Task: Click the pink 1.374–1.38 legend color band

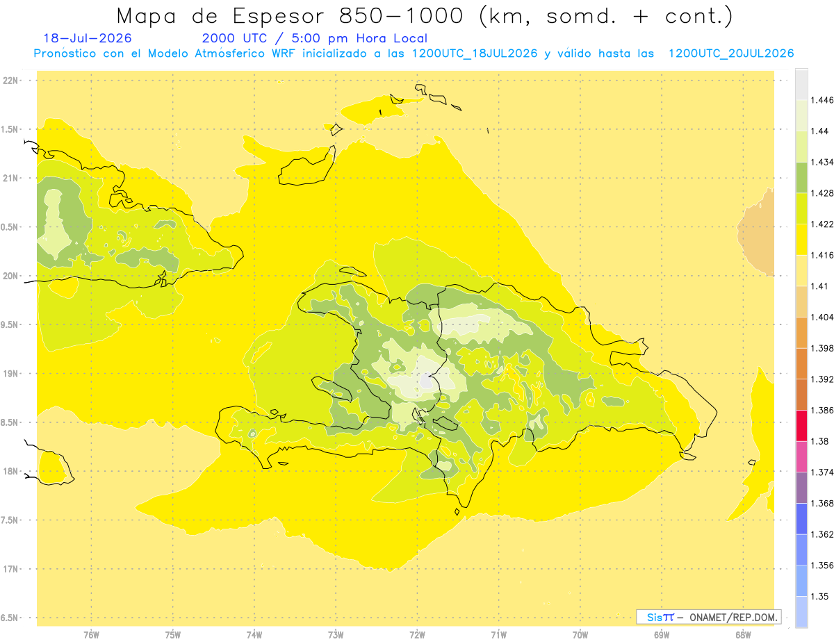Action: (x=801, y=456)
